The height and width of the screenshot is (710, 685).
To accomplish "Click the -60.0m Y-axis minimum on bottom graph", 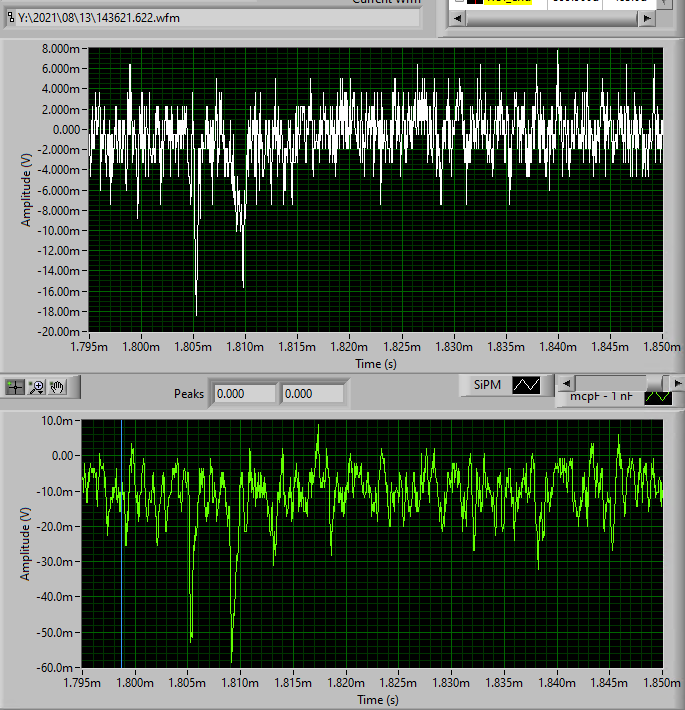I will [x=54, y=668].
